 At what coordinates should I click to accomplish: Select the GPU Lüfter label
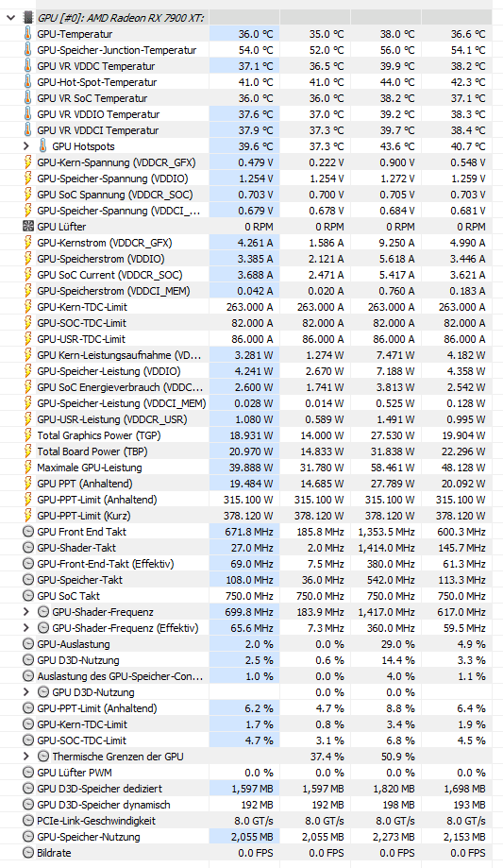pyautogui.click(x=61, y=227)
